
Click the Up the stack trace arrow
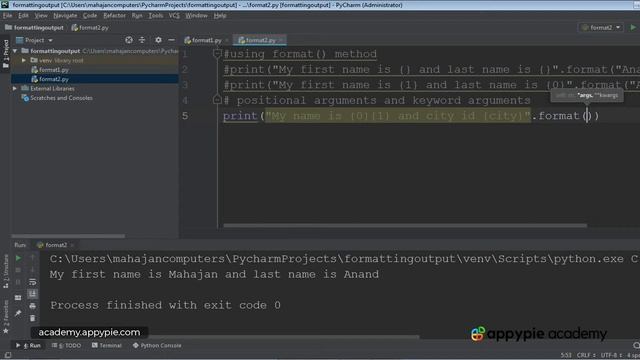pos(33,258)
